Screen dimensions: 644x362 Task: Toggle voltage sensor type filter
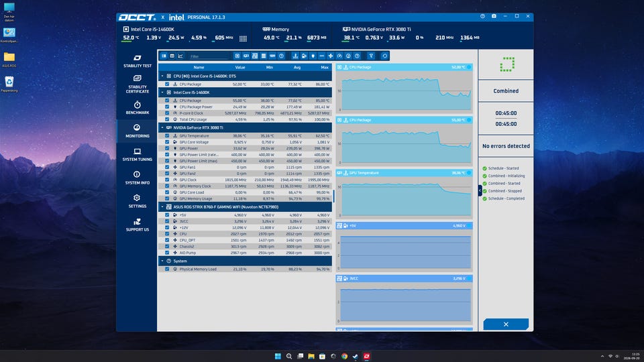[x=304, y=56]
